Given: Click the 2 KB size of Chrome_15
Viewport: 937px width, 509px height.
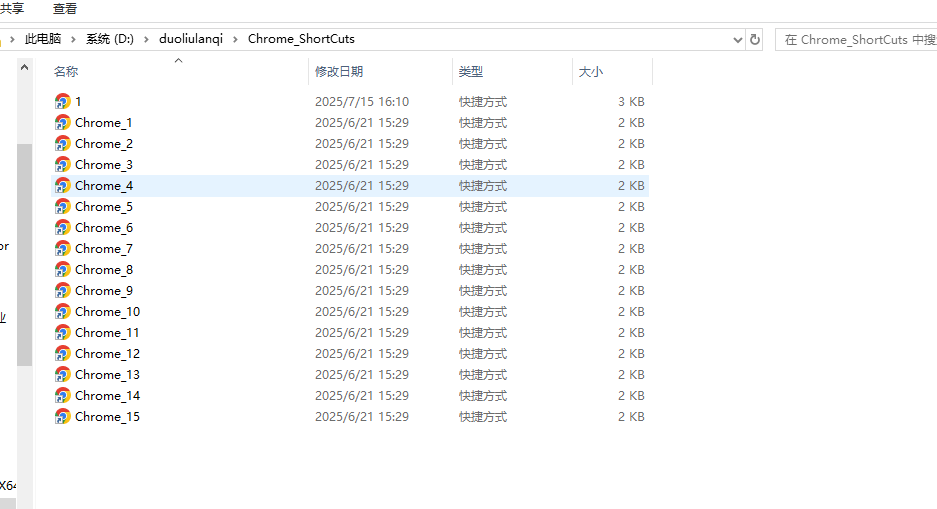Looking at the screenshot, I should (631, 416).
